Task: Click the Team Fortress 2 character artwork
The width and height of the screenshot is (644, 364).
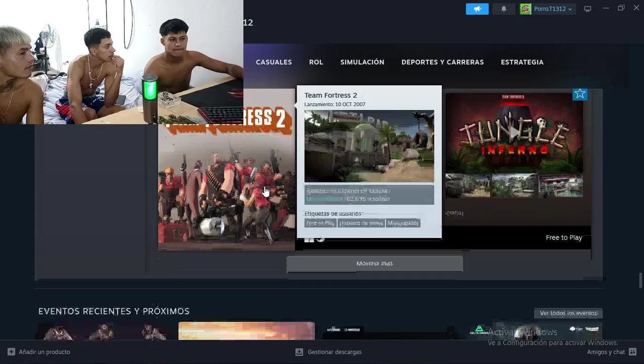Action: 226,187
